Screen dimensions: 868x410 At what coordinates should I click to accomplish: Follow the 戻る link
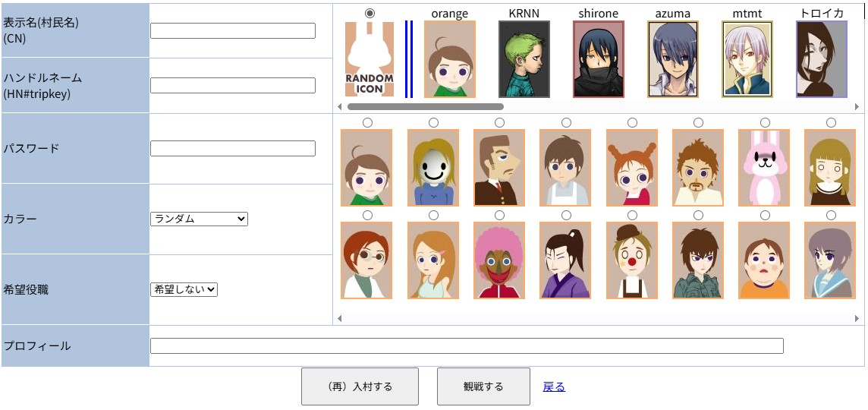(x=554, y=386)
